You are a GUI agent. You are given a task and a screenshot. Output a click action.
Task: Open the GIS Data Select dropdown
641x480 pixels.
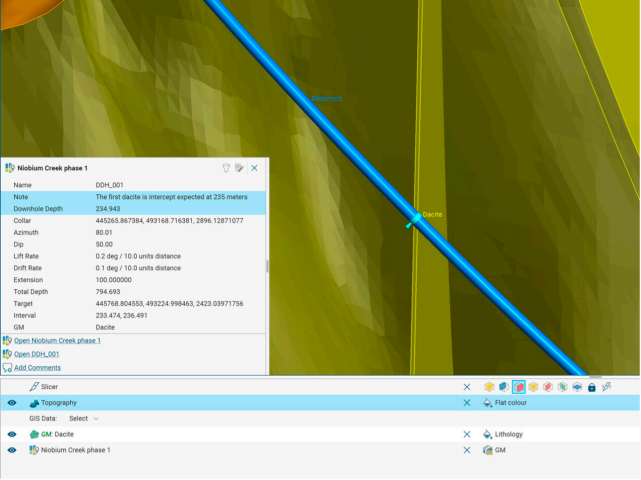point(84,419)
